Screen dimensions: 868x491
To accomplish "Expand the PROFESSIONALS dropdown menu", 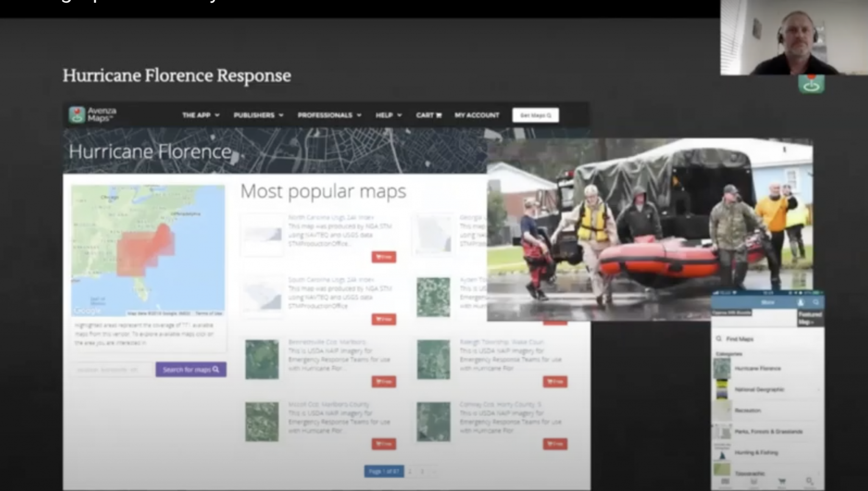I will pyautogui.click(x=329, y=115).
